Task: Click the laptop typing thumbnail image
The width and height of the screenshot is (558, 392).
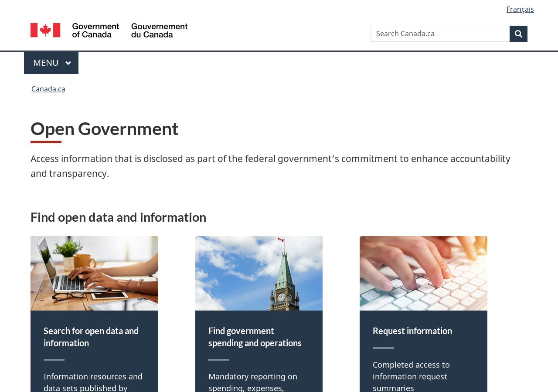Action: [94, 273]
